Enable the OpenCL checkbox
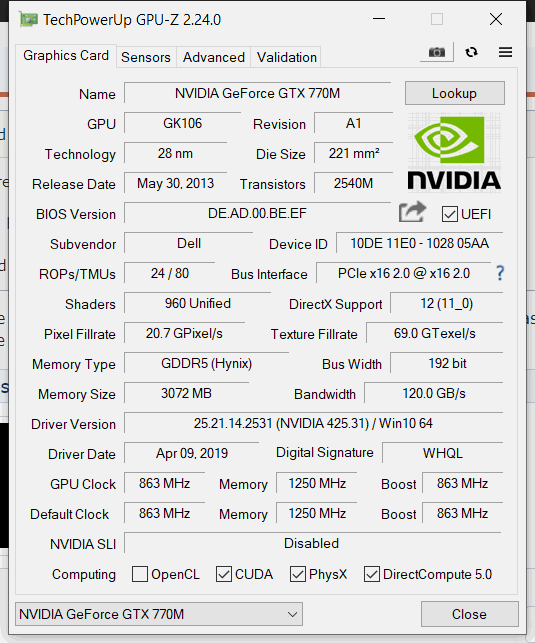Image resolution: width=535 pixels, height=643 pixels. (x=140, y=574)
